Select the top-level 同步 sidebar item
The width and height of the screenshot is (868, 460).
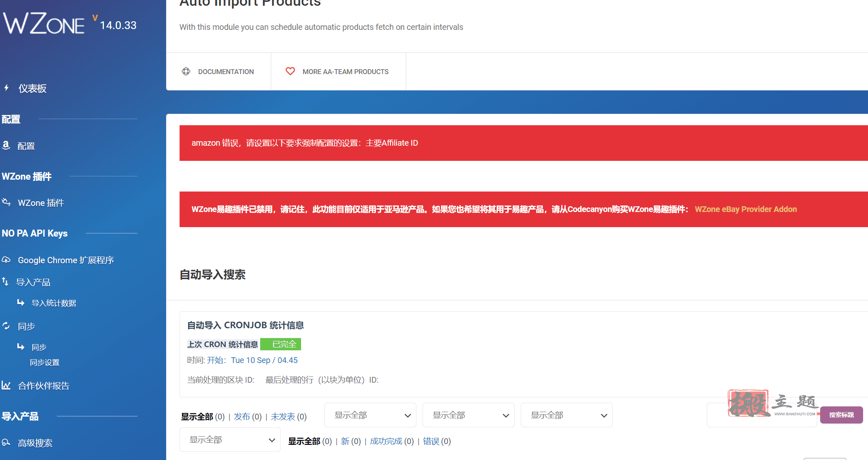(x=27, y=327)
